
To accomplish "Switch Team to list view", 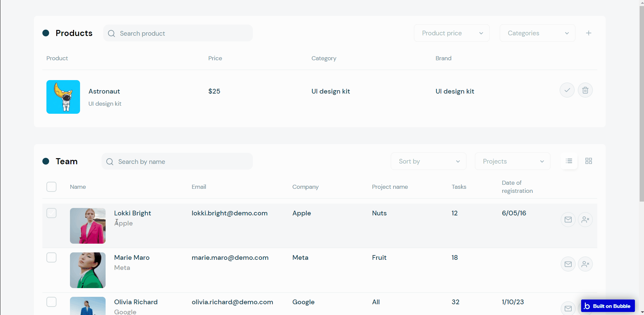I will tap(569, 161).
